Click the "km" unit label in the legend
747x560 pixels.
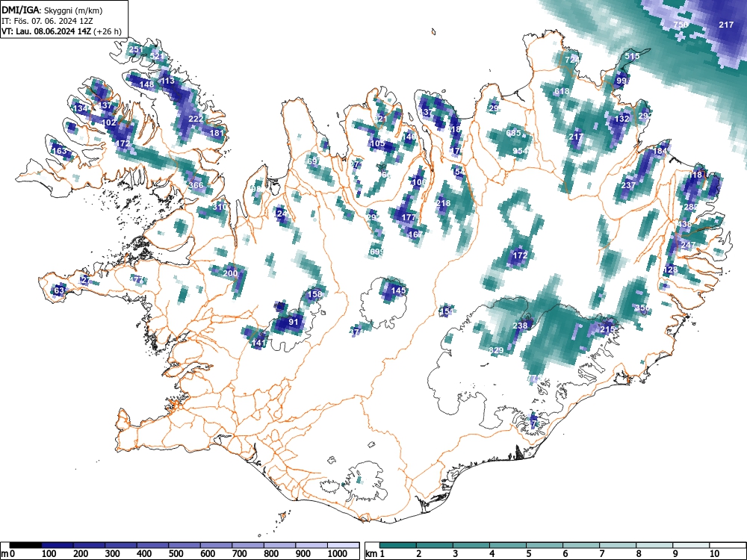click(x=371, y=554)
